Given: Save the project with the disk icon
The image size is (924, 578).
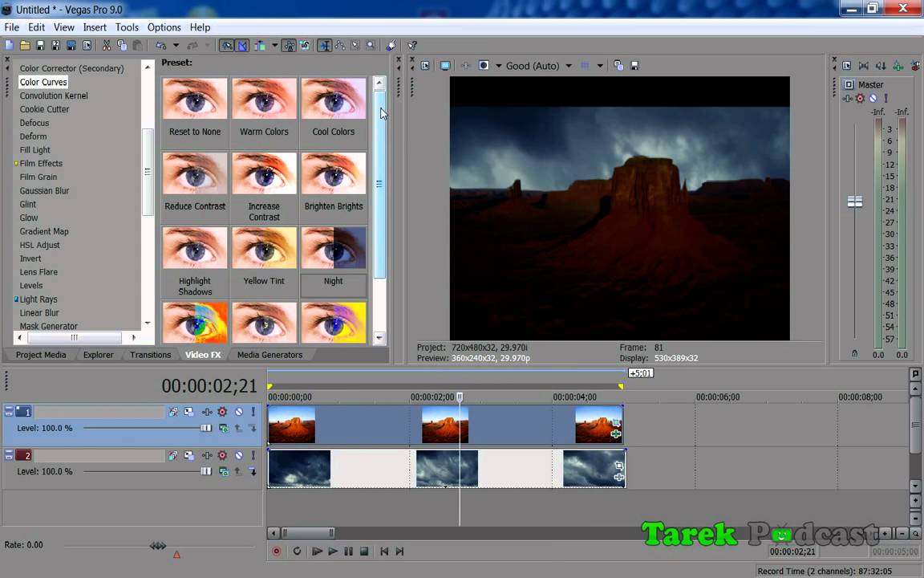Looking at the screenshot, I should tap(40, 46).
